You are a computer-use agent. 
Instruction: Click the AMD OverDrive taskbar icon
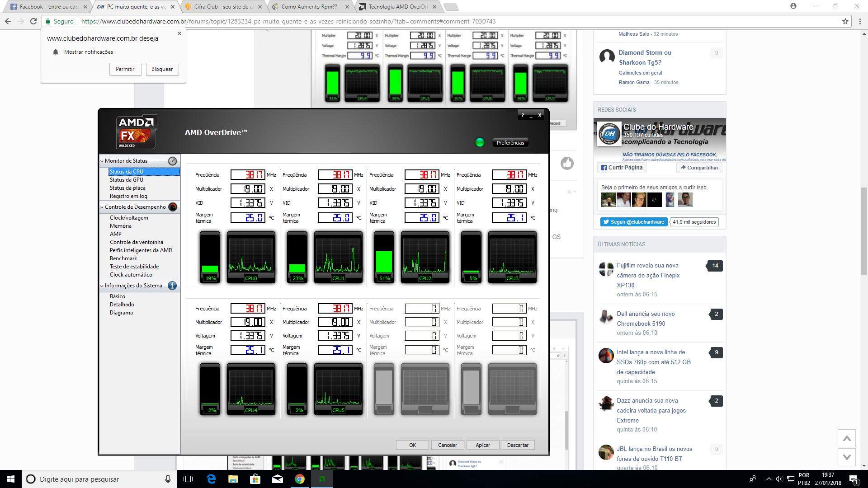coord(322,479)
